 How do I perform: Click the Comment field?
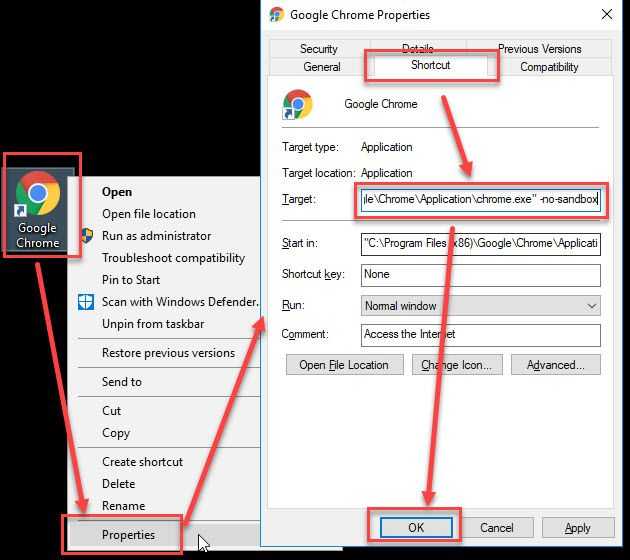coord(481,335)
